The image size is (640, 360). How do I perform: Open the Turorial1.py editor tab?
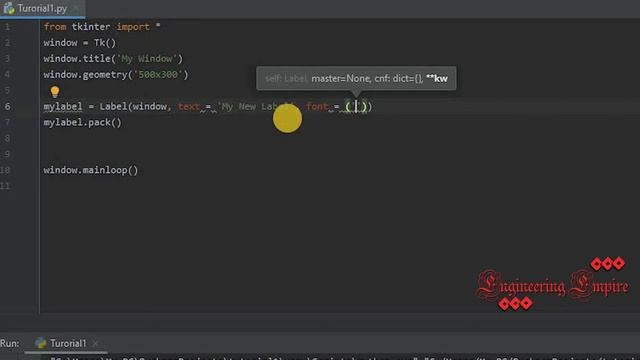coord(42,9)
